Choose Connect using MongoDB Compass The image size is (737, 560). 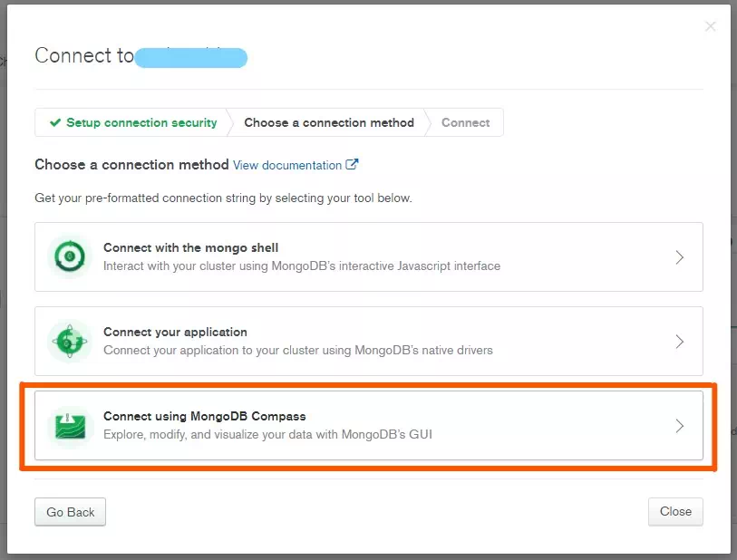(368, 426)
